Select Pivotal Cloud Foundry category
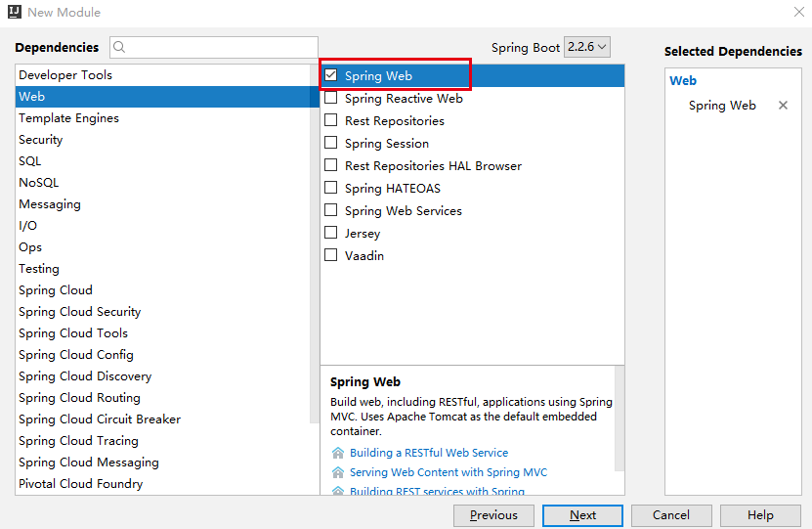This screenshot has width=812, height=529. pos(162,483)
